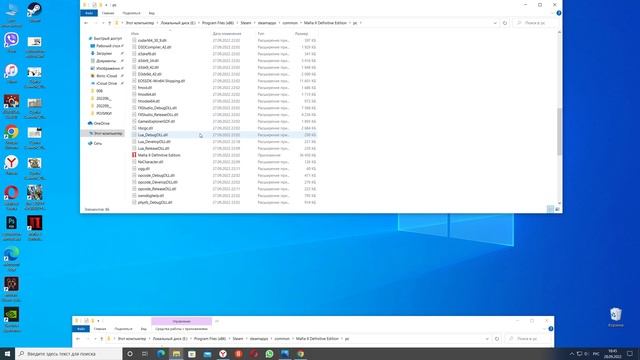Open the Файл tab in top Explorer
Image resolution: width=640 pixels, height=360 pixels.
pyautogui.click(x=89, y=13)
